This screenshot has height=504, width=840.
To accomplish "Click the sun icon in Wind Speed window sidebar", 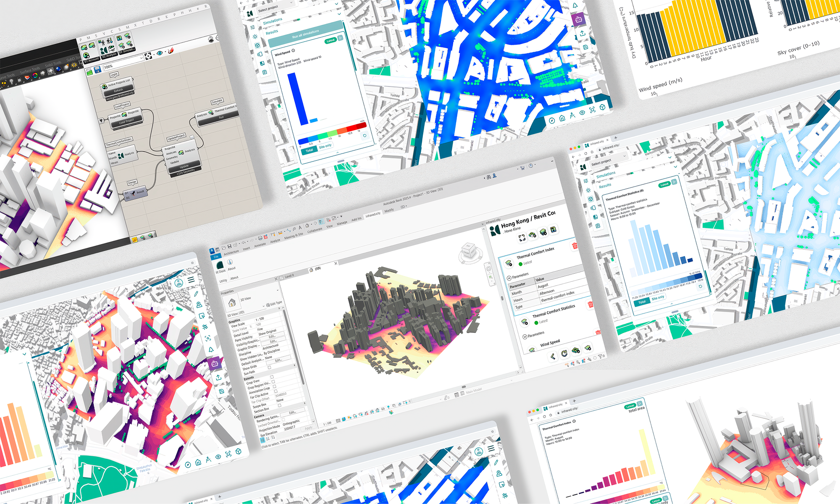I will [255, 37].
